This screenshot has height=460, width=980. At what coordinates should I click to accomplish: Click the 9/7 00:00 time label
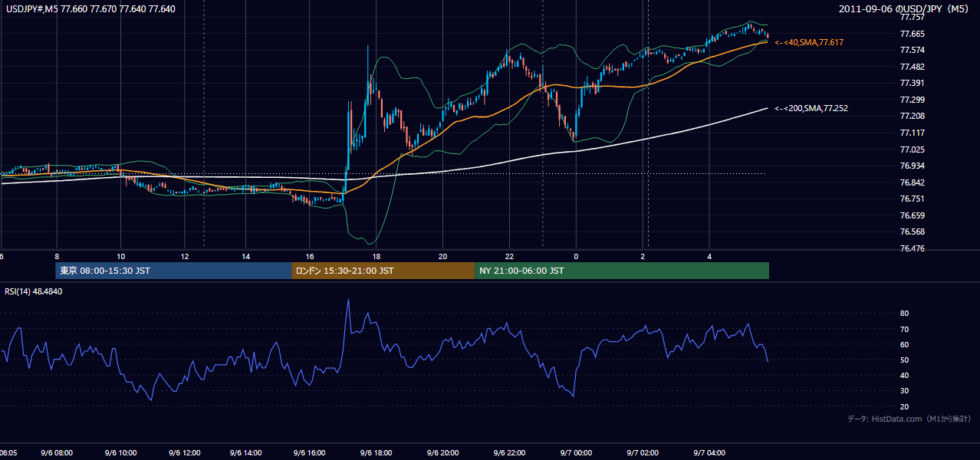(x=576, y=453)
